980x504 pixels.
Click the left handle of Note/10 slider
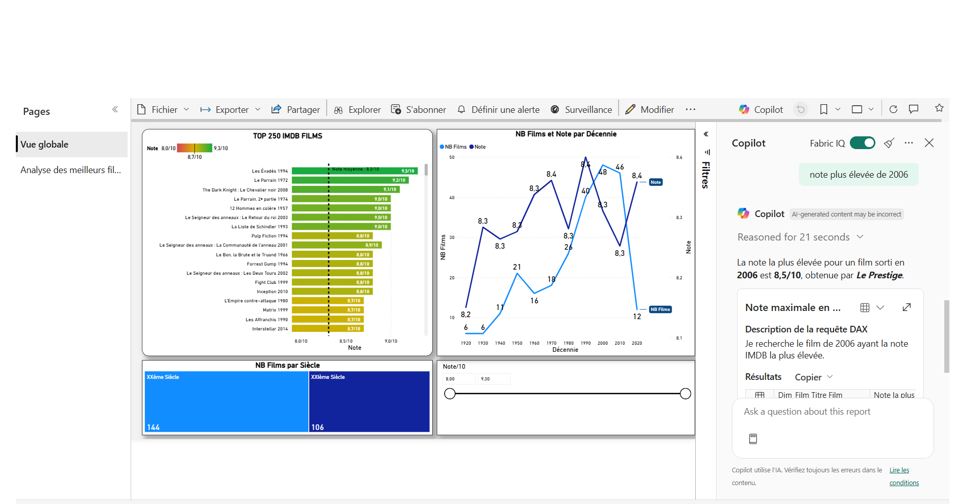click(450, 394)
